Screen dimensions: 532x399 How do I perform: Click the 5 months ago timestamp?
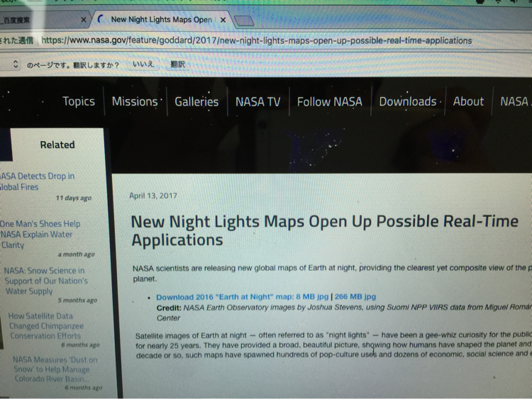click(77, 300)
